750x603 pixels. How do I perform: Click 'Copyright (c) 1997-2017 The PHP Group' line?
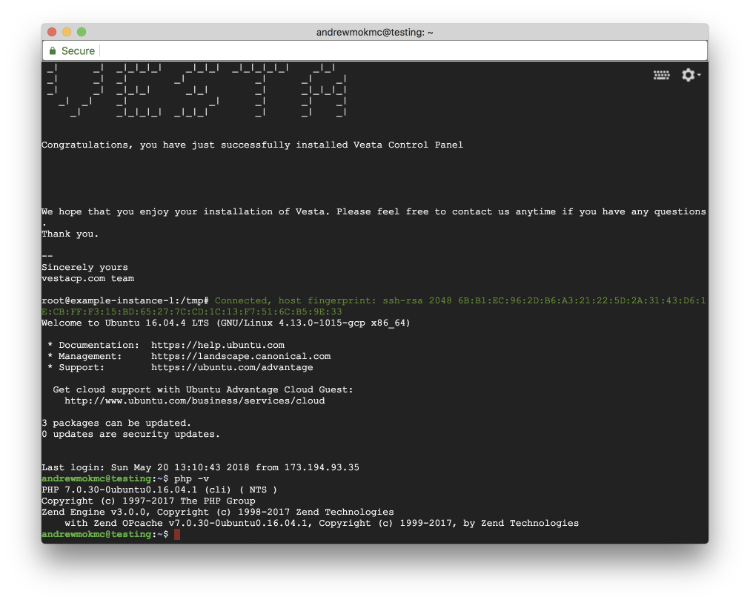[x=148, y=501]
